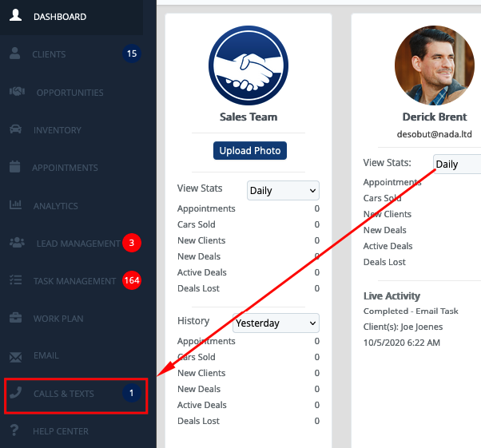Click the Lead Management group icon
The image size is (481, 448).
pos(17,243)
